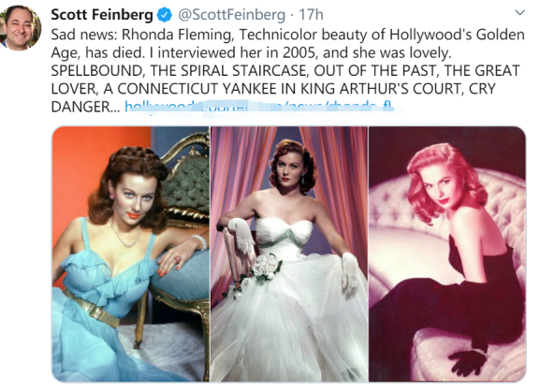The width and height of the screenshot is (540, 392).
Task: View the photo with the white gown
Action: 289,254
